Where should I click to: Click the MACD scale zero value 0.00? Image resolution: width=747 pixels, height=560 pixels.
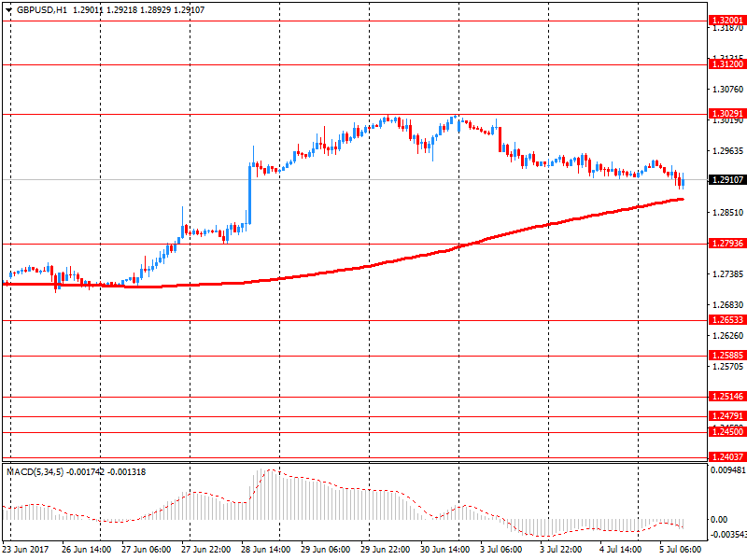tap(719, 520)
